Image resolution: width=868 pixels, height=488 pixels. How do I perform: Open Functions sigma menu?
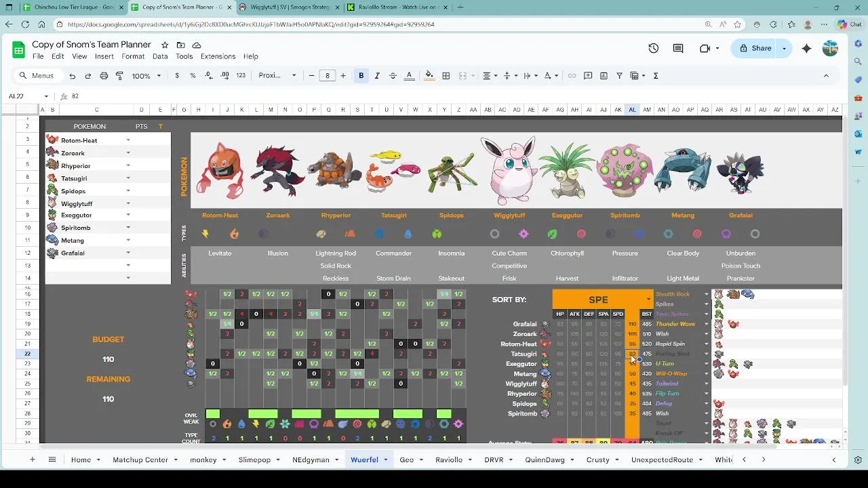click(656, 76)
